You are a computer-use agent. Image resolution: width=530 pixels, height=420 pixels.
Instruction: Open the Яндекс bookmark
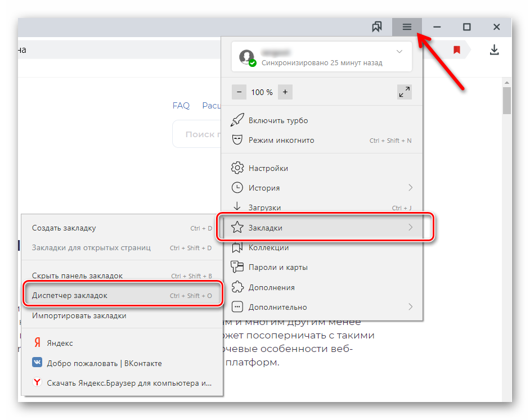coord(60,343)
